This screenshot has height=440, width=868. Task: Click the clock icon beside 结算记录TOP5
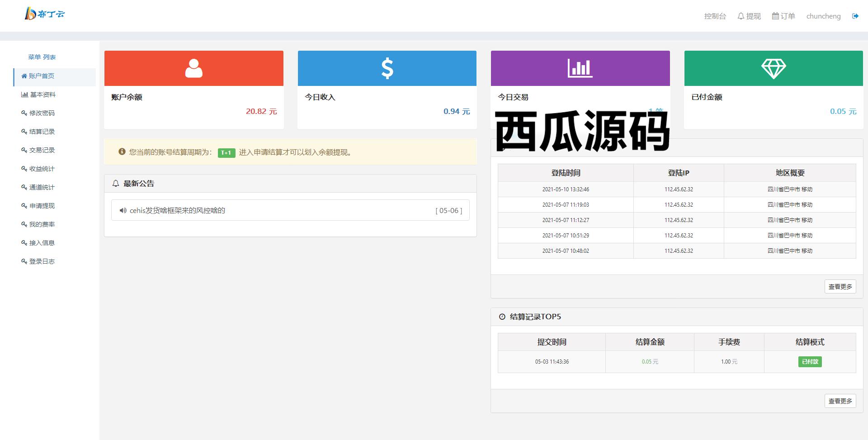coord(502,317)
